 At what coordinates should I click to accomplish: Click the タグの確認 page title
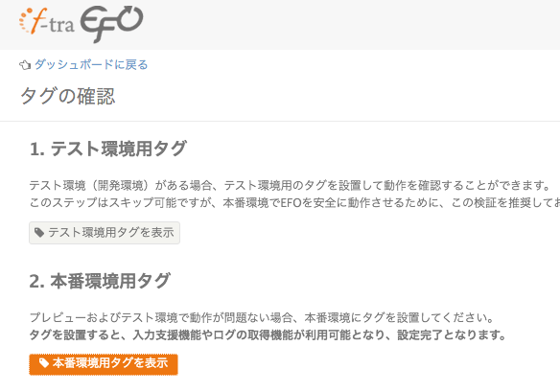(x=67, y=97)
